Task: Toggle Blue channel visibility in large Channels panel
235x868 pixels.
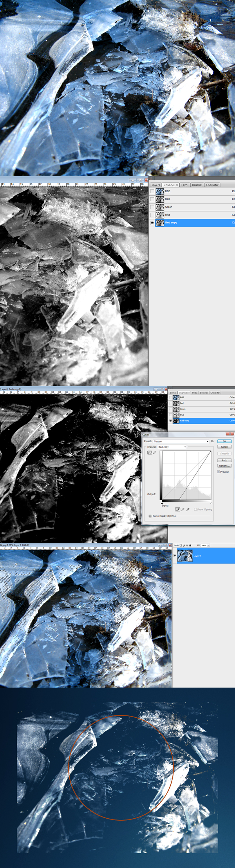Action: [152, 215]
